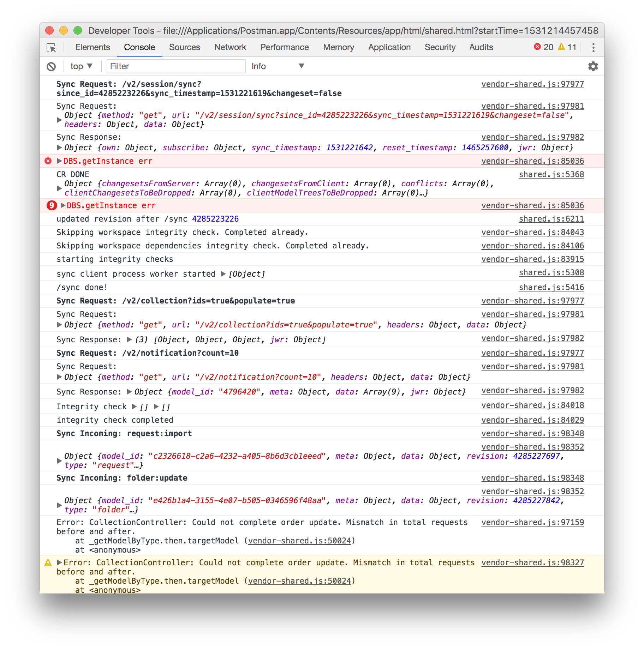This screenshot has height=650, width=644.
Task: Click the yellow warning counter showing 11
Action: 567,47
